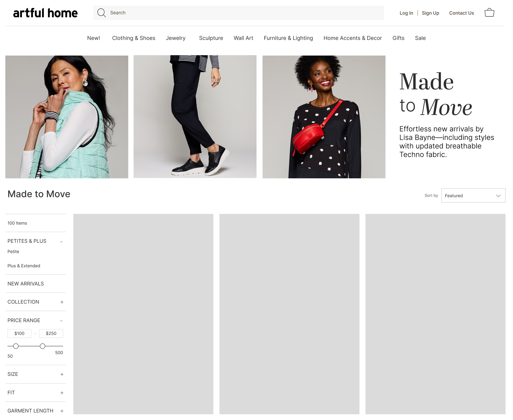Click the Contact Us link
The height and width of the screenshot is (420, 513).
(461, 13)
